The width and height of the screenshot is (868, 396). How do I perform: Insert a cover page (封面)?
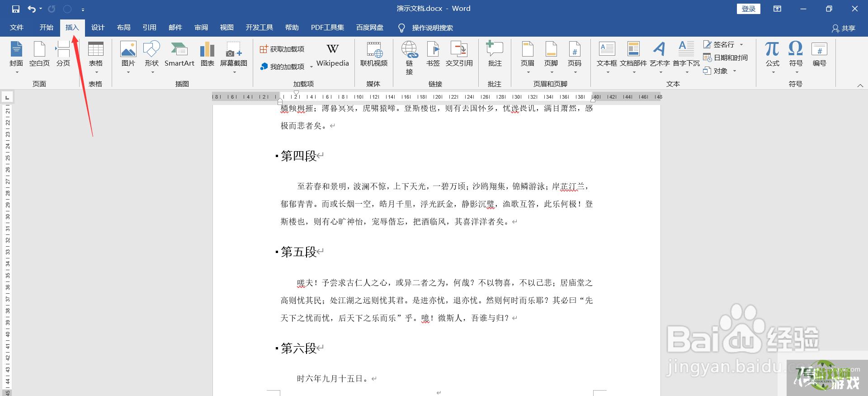[x=16, y=57]
